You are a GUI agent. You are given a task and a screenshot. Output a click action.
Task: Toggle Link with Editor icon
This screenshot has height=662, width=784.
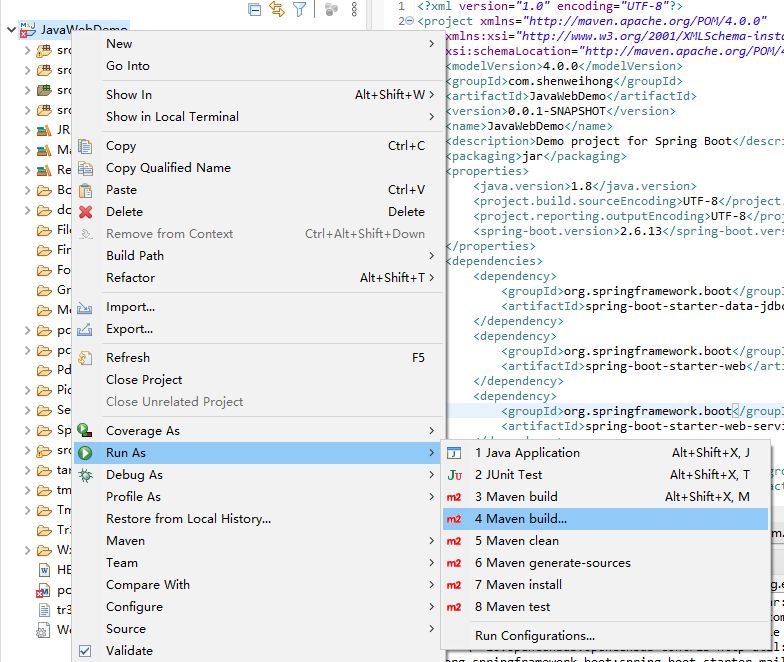pyautogui.click(x=277, y=9)
